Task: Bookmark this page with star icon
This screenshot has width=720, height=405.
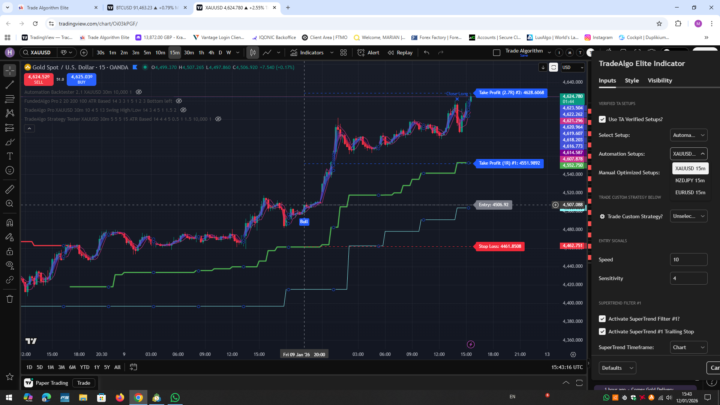Action: point(659,23)
